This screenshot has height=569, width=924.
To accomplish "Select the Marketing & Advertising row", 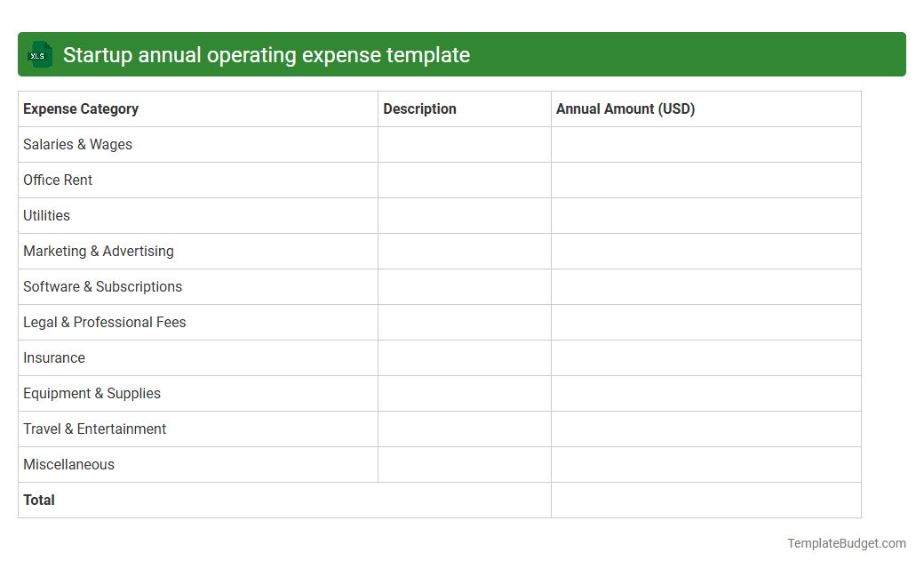I will point(99,251).
